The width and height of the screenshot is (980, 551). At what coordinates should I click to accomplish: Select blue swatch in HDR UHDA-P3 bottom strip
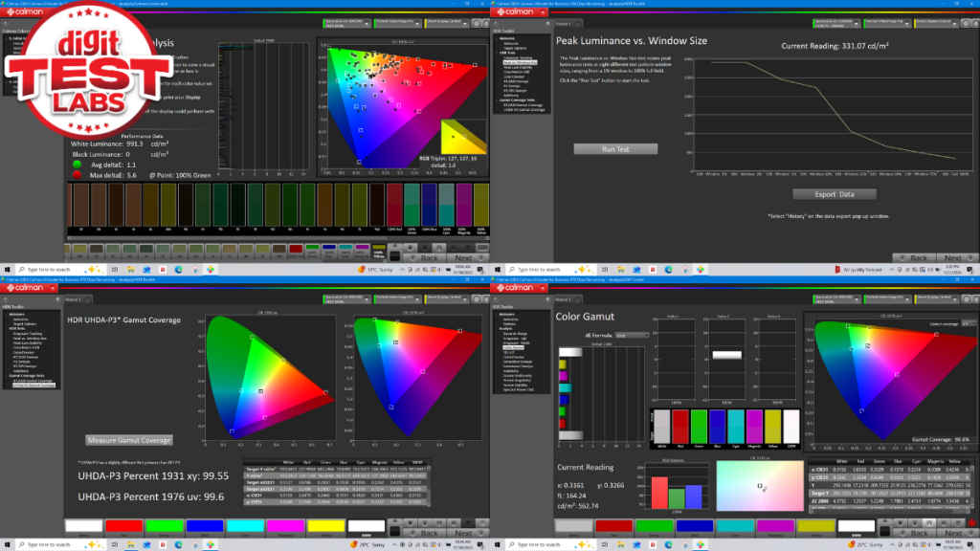204,525
